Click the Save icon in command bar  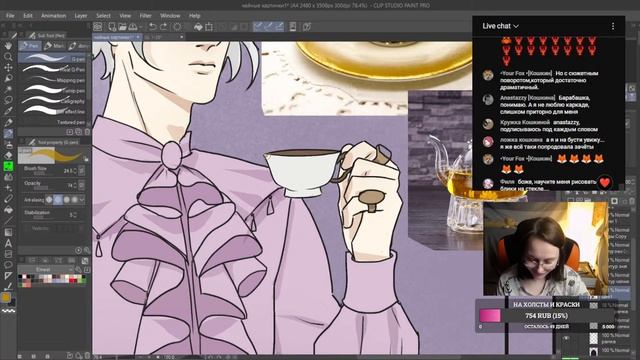click(133, 27)
